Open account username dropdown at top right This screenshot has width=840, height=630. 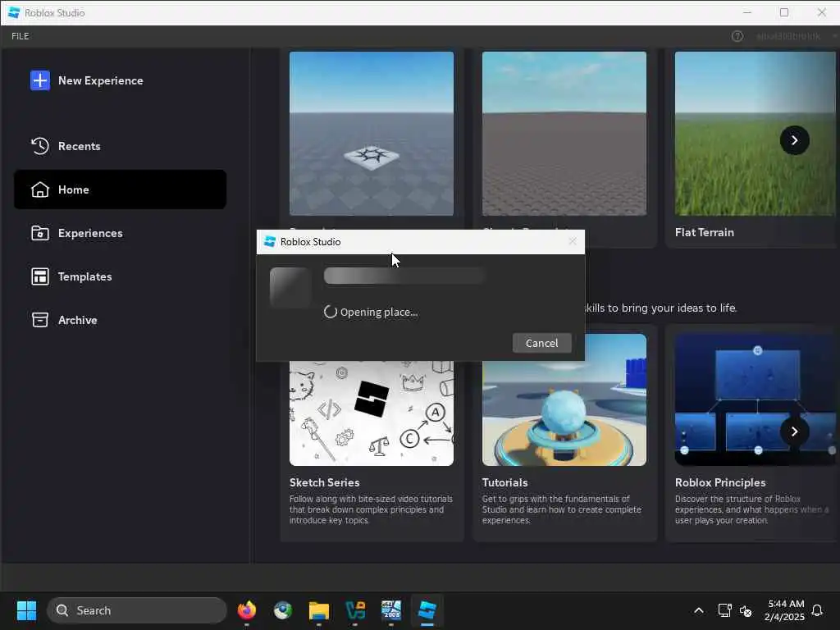pyautogui.click(x=796, y=36)
